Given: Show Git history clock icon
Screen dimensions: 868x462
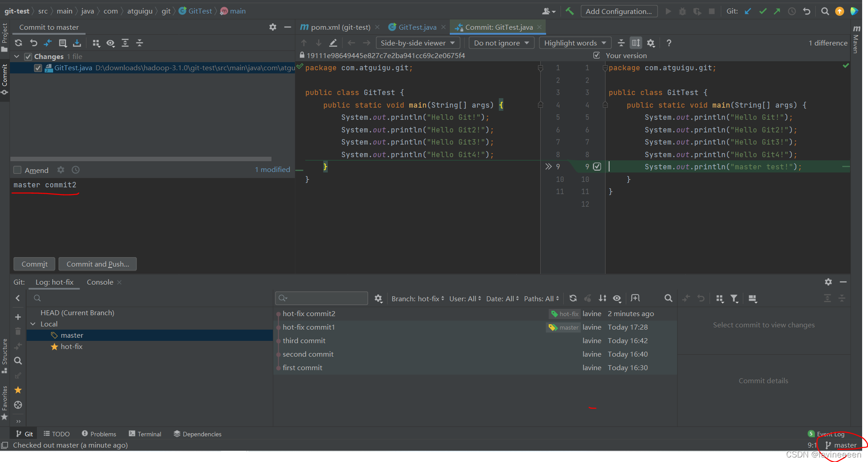Looking at the screenshot, I should (792, 11).
